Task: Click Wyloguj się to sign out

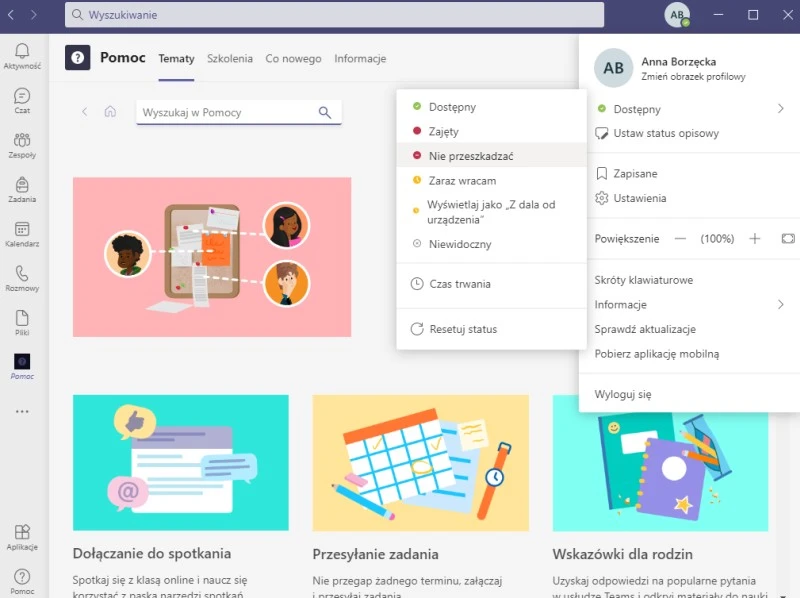Action: click(x=623, y=394)
